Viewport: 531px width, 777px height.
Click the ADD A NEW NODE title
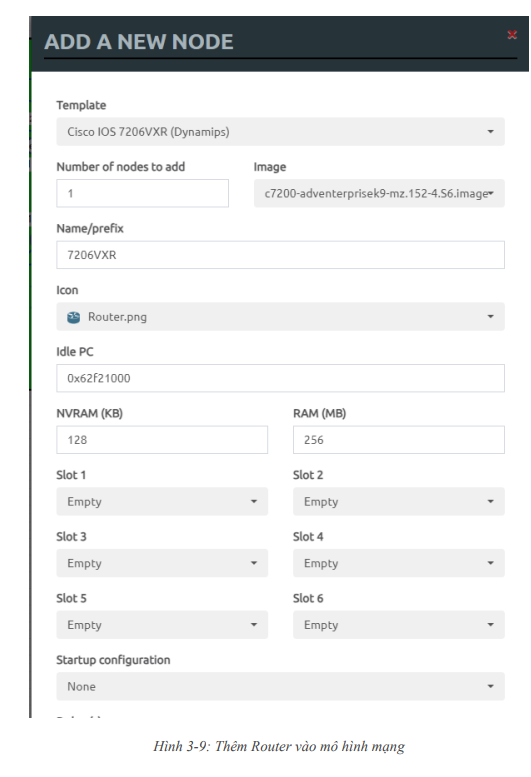coord(139,42)
